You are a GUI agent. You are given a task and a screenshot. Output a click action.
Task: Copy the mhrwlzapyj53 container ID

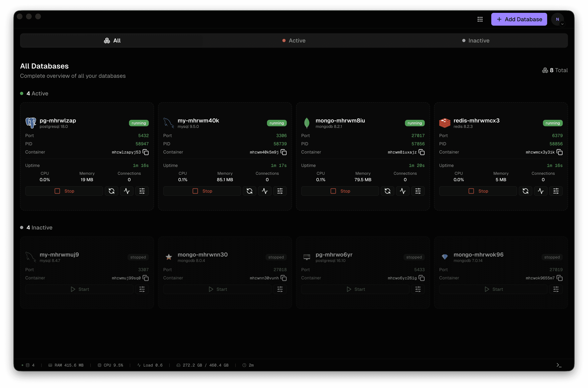pyautogui.click(x=145, y=153)
